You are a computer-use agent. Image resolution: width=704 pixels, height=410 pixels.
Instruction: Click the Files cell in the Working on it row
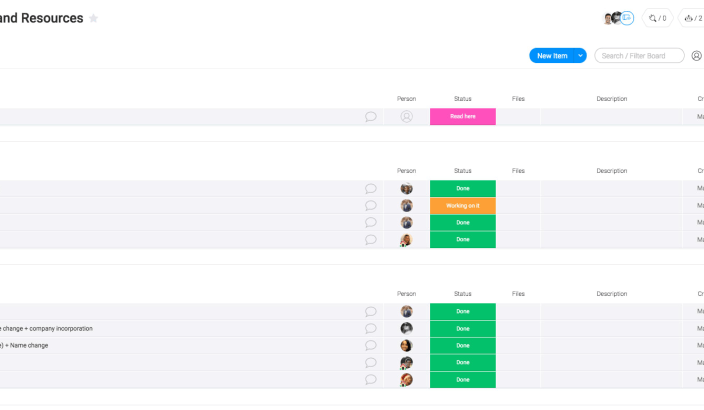(x=518, y=206)
